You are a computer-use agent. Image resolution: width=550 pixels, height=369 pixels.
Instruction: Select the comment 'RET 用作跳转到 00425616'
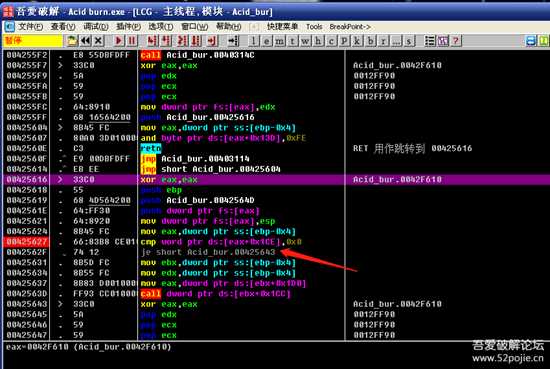click(x=412, y=148)
